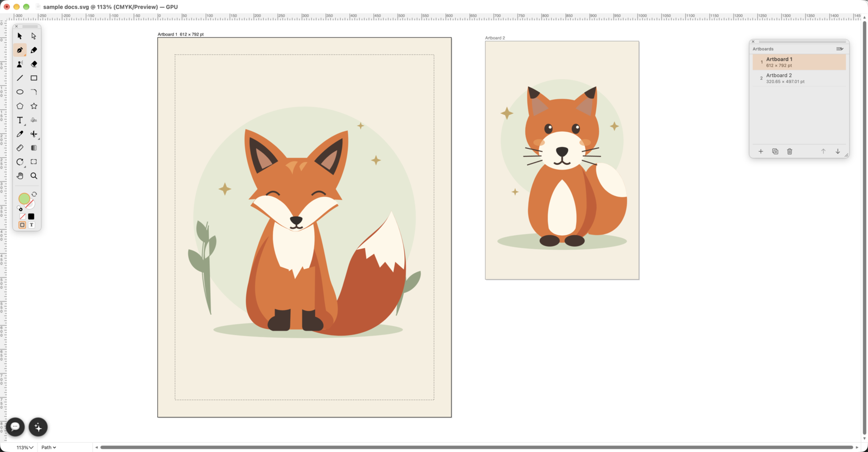Swap fill and stroke colors
Image resolution: width=868 pixels, height=452 pixels.
point(34,194)
